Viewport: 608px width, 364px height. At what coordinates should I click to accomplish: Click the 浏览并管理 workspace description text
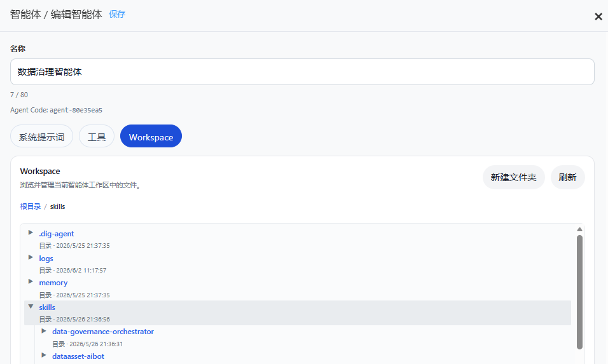[80, 185]
